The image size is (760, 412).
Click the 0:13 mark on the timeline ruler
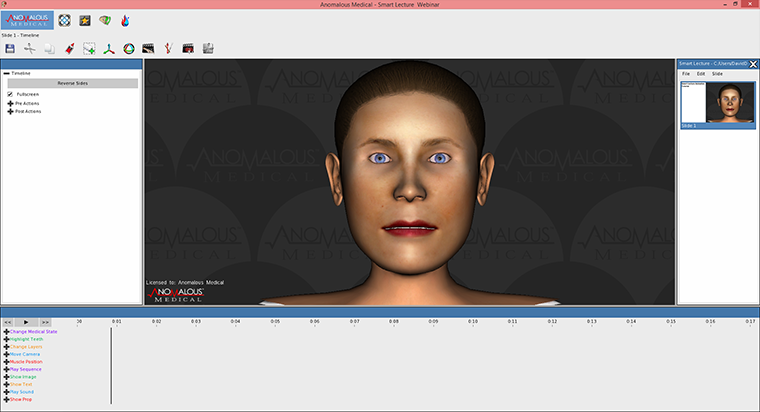coord(591,321)
